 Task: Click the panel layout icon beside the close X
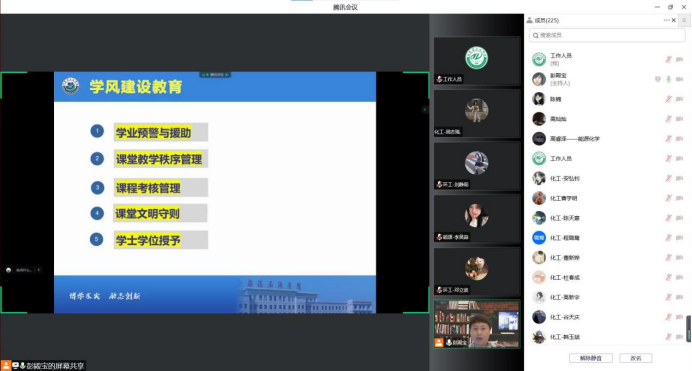click(x=684, y=20)
